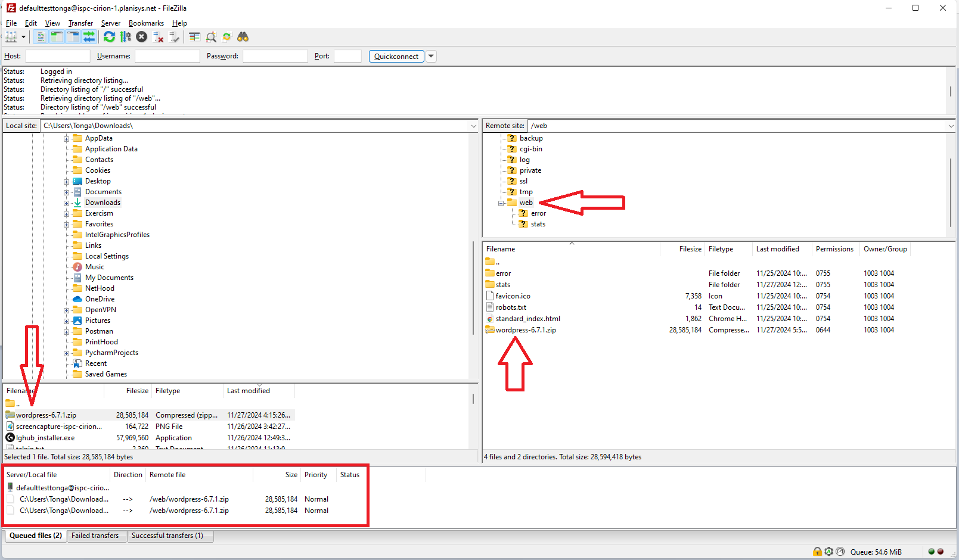Screen dimensions: 959x560
Task: Collapse the remote web folder node
Action: (501, 203)
